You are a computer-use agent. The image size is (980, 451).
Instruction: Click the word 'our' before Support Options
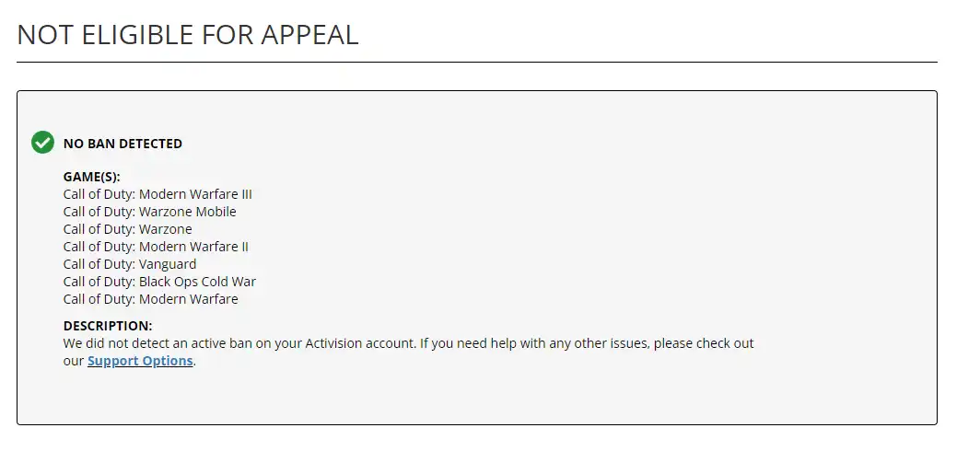(74, 361)
